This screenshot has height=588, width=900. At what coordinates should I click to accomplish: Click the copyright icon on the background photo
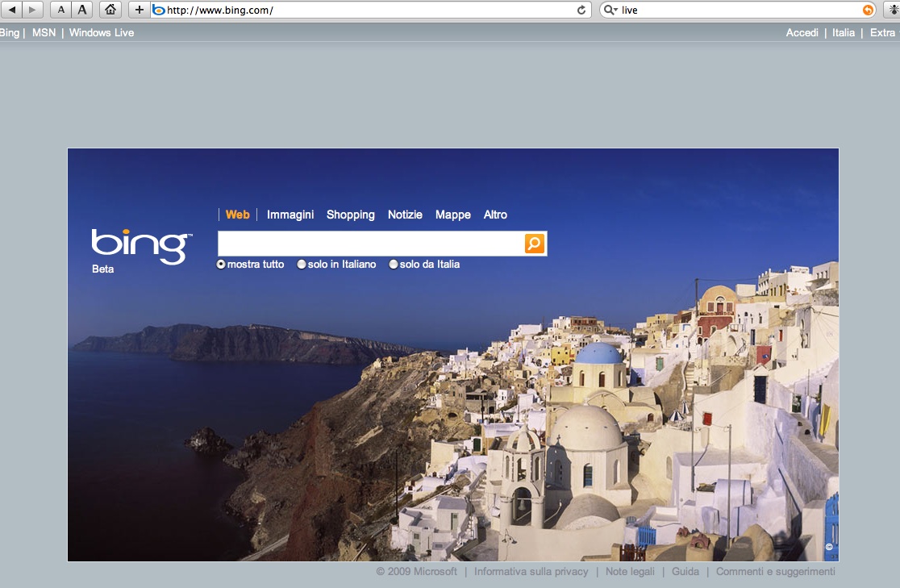click(829, 547)
